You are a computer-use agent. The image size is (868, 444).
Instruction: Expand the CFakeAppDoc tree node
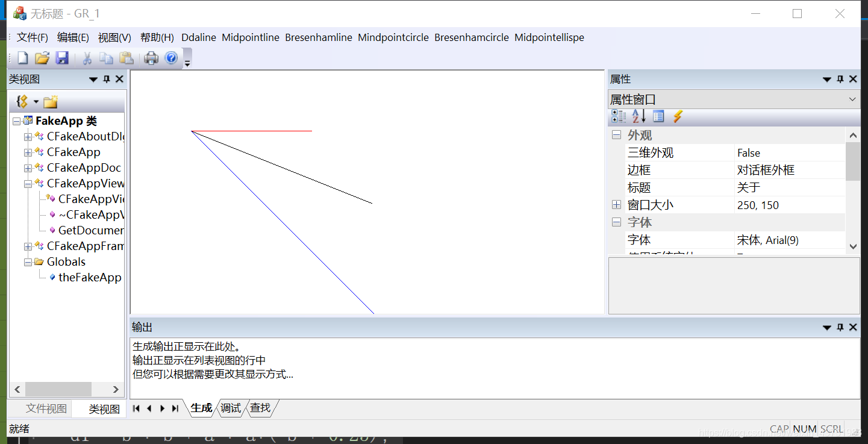pyautogui.click(x=28, y=168)
